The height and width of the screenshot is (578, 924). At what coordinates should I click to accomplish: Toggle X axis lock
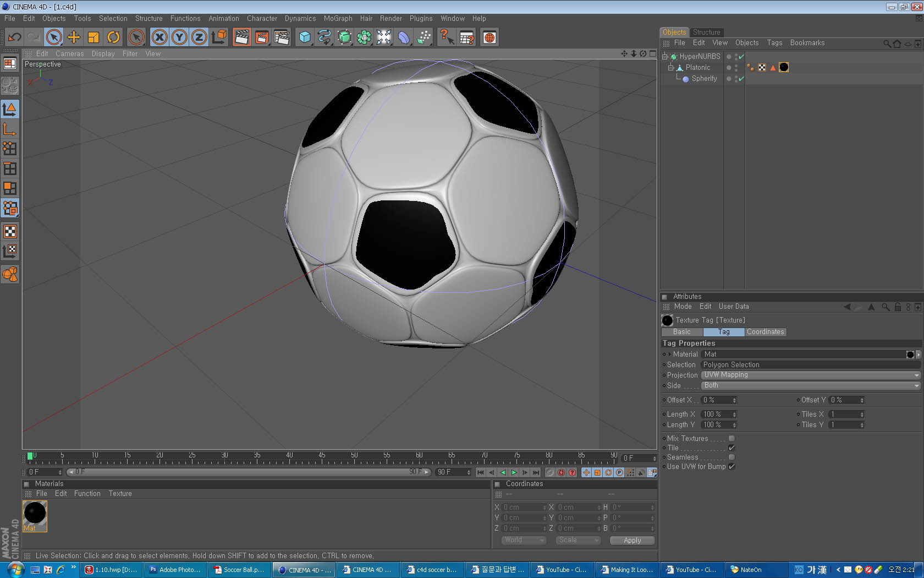[x=159, y=37]
